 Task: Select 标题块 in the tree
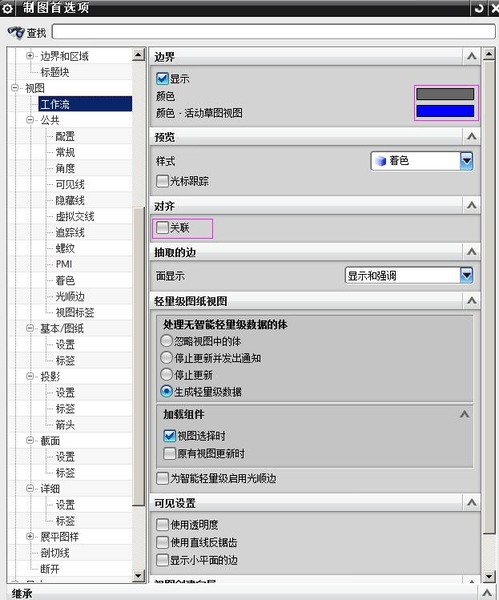[55, 72]
